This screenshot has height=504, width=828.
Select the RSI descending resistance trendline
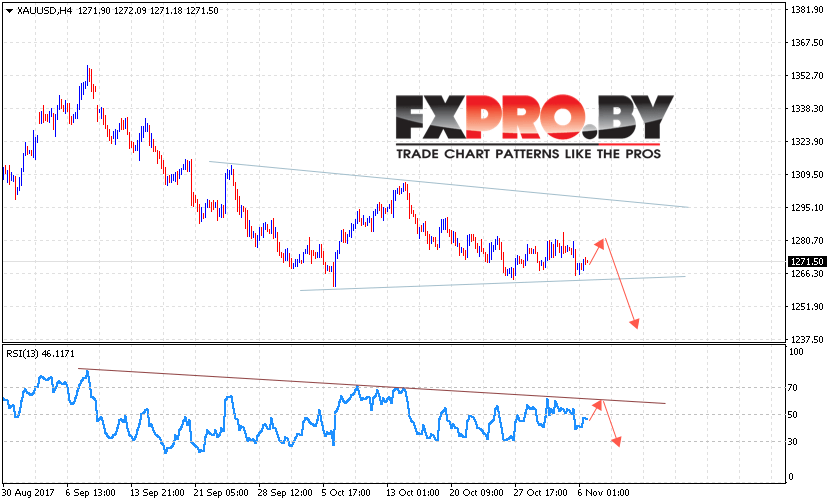(372, 386)
